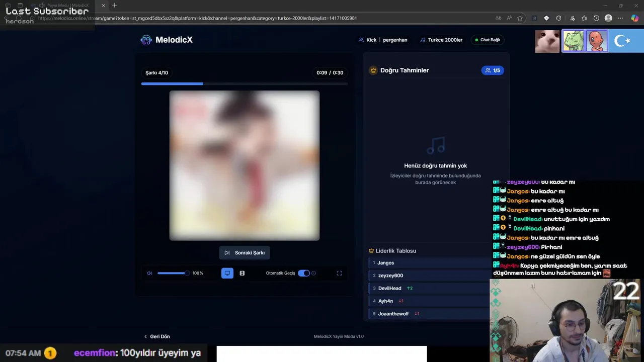Activate the read aloud icon in address bar
The height and width of the screenshot is (362, 644).
pyautogui.click(x=509, y=18)
